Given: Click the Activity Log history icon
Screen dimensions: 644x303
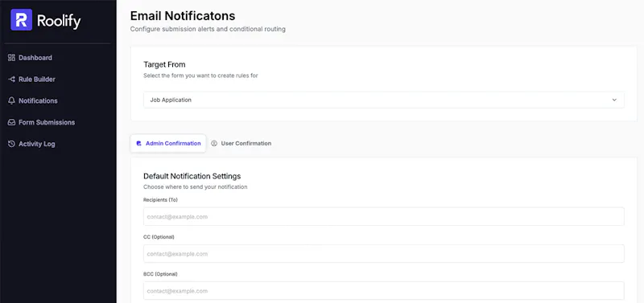Looking at the screenshot, I should click(11, 144).
